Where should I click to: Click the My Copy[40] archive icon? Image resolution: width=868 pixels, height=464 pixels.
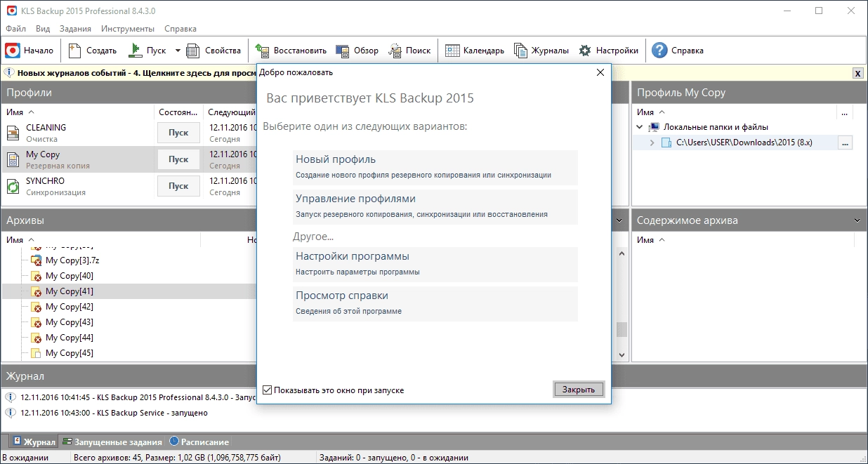pos(36,276)
